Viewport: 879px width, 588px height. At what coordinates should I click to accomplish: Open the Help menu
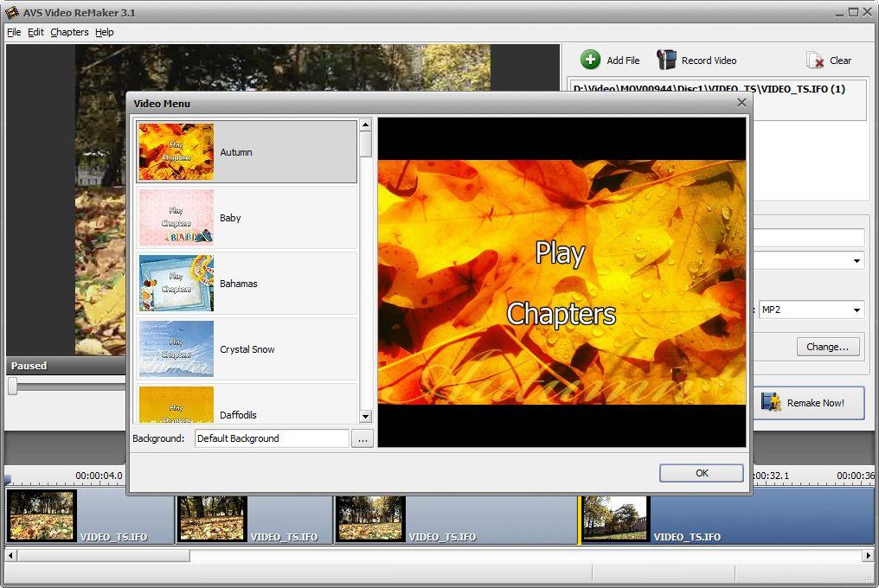tap(105, 32)
